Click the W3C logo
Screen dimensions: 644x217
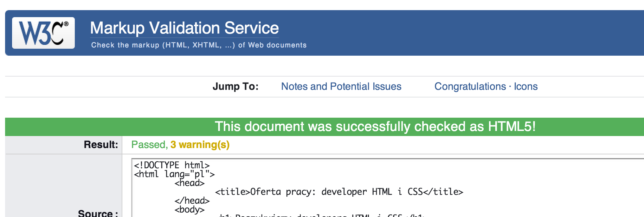[x=43, y=33]
